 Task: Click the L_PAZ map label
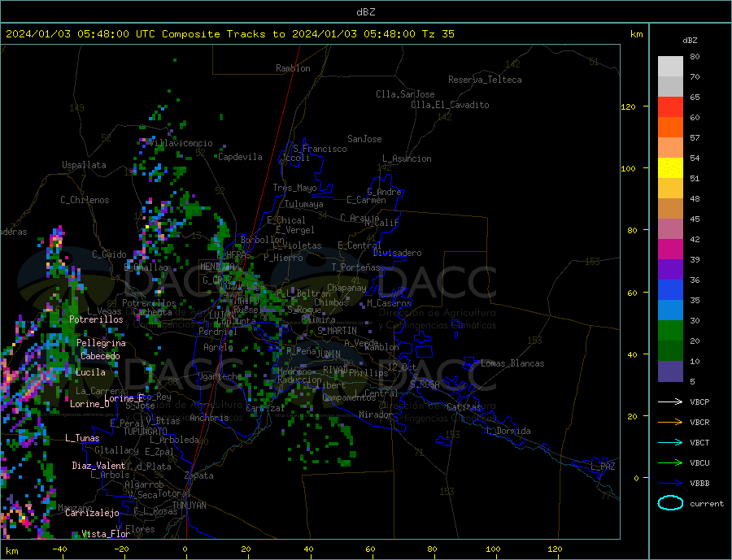(x=603, y=467)
